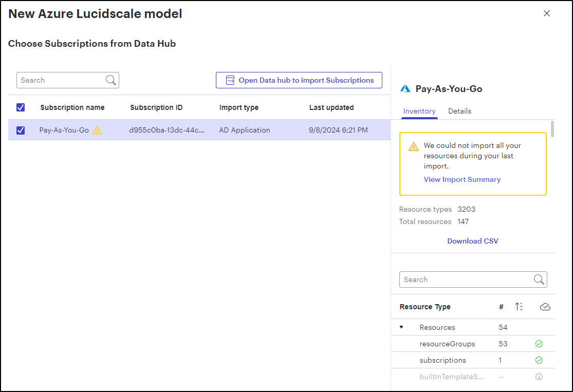
Task: Click the resource search magnifier icon
Action: coord(539,279)
